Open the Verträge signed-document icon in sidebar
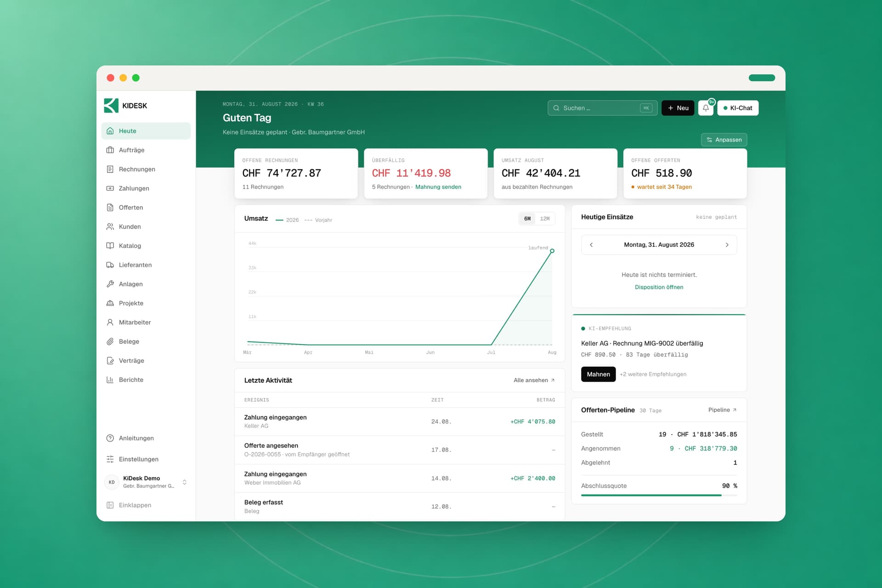 [x=110, y=361]
